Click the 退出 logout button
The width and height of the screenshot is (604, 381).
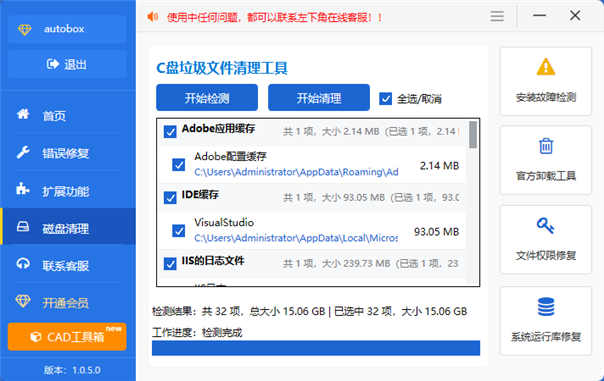coord(67,64)
